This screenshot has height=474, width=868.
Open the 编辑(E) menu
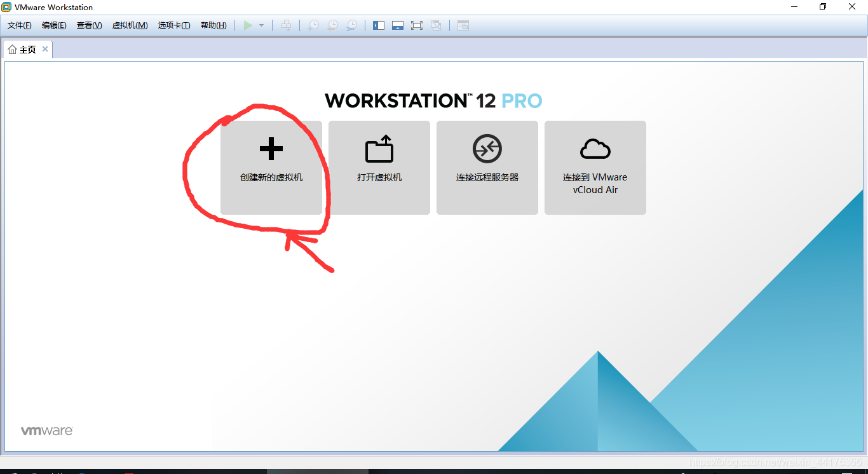54,25
